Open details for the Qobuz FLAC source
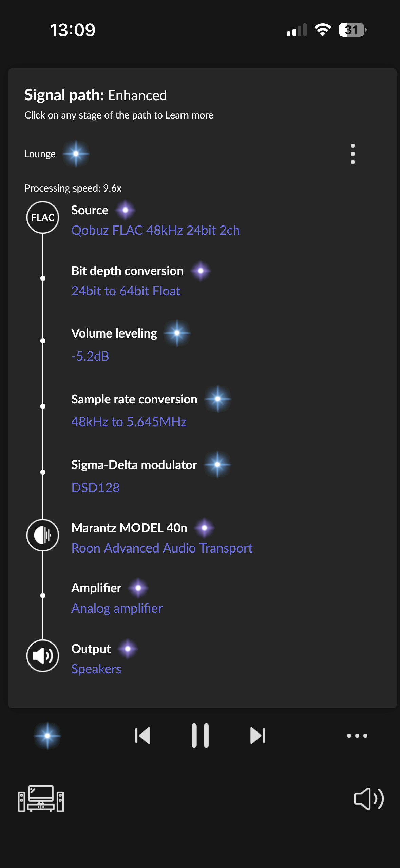 (x=155, y=230)
